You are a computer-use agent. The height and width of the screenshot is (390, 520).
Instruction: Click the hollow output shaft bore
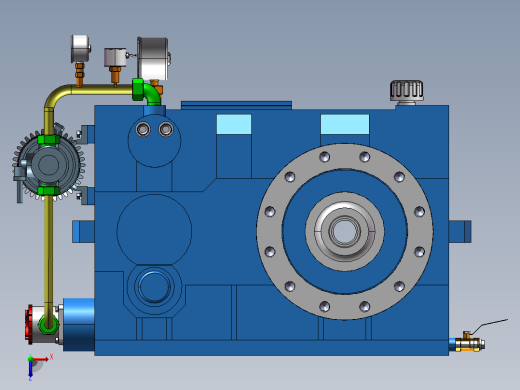345,231
